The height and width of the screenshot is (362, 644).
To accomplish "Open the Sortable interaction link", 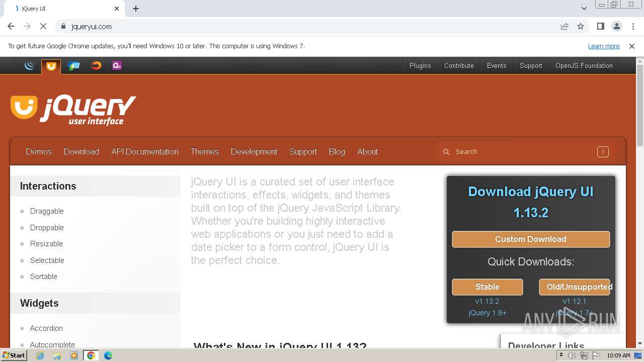I will [44, 277].
